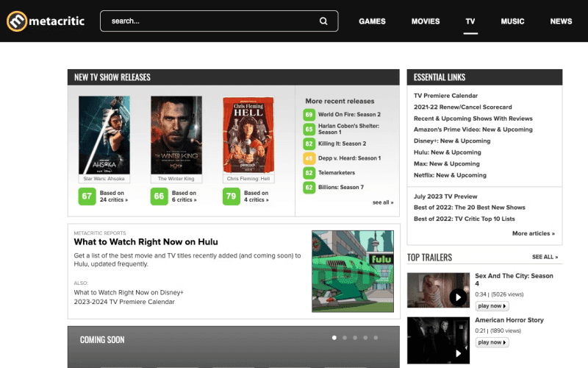Open 2021-22 Renew/Cancel Scorecard
Viewport: 588px width, 368px height.
pyautogui.click(x=463, y=107)
